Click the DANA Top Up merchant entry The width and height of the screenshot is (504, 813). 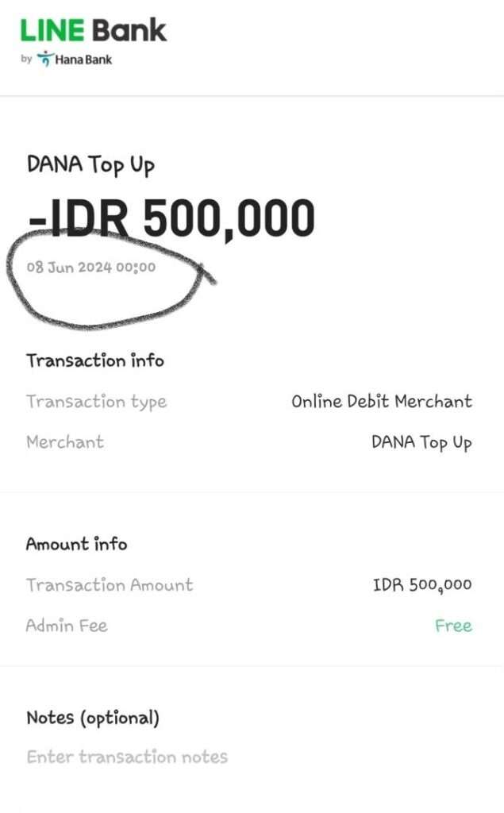[x=421, y=442]
